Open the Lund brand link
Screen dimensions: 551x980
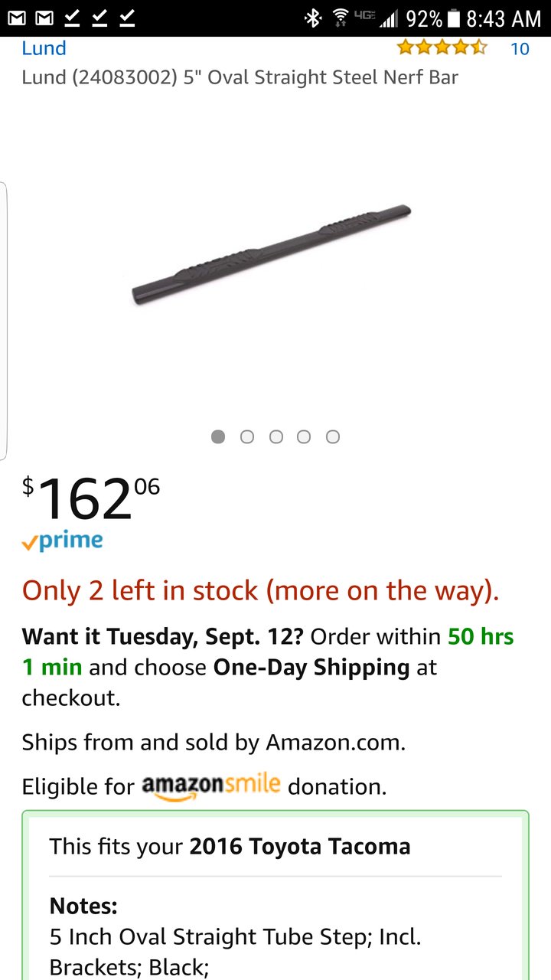pos(44,48)
